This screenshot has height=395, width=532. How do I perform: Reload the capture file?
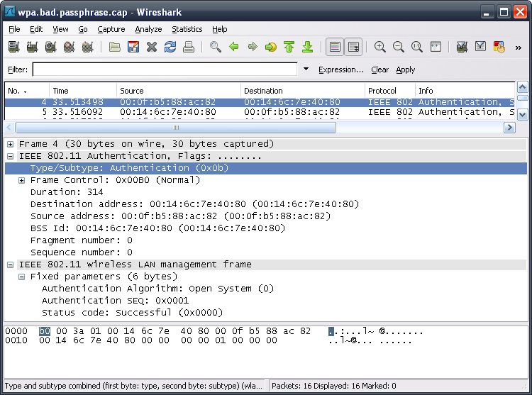[x=170, y=48]
